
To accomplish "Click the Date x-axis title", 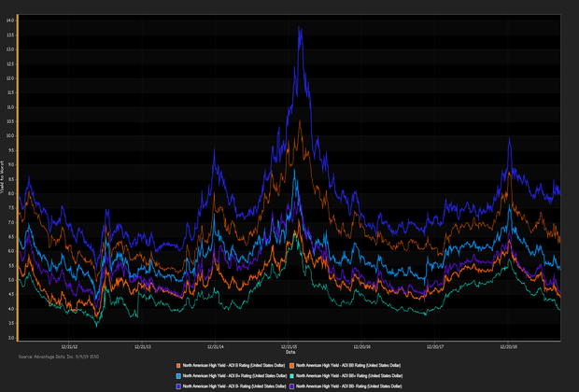I will tap(290, 352).
